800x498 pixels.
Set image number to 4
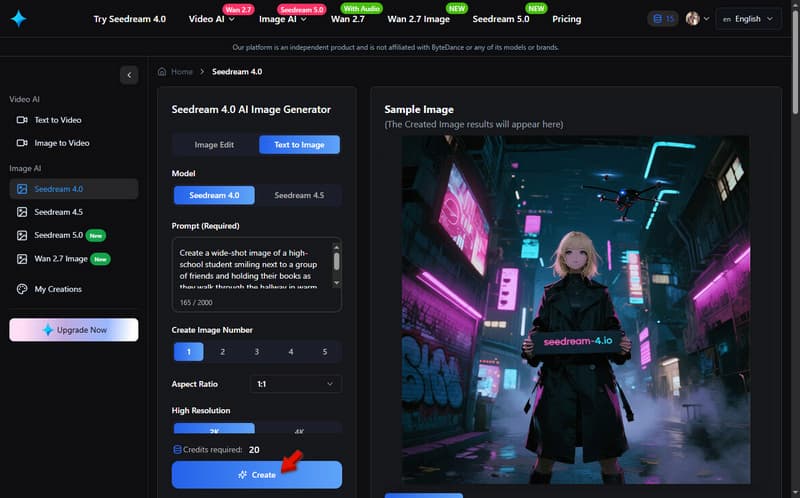[291, 352]
